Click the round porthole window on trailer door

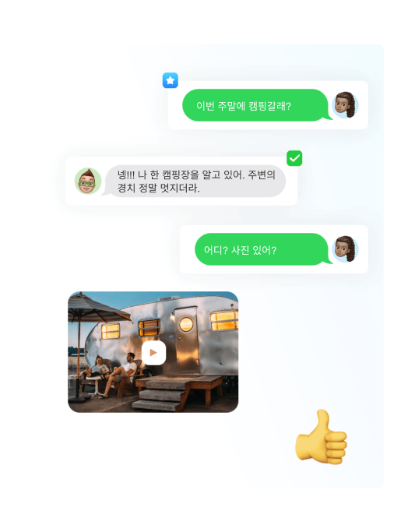point(186,324)
